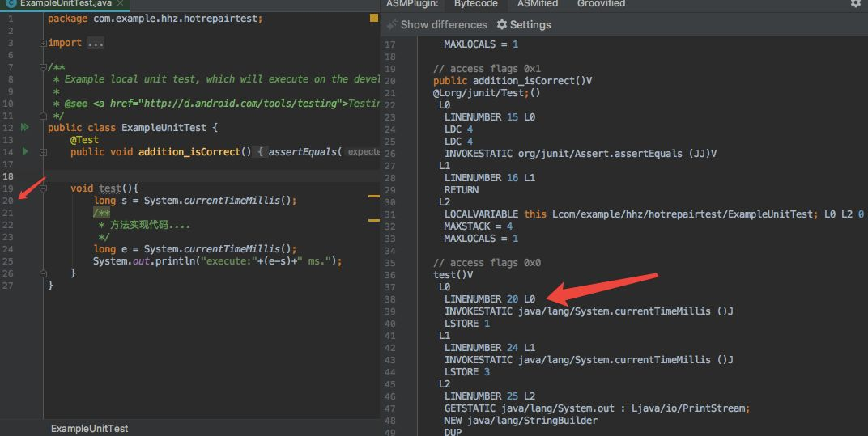This screenshot has height=436, width=868.
Task: Click the @Test annotation in source
Action: click(84, 139)
